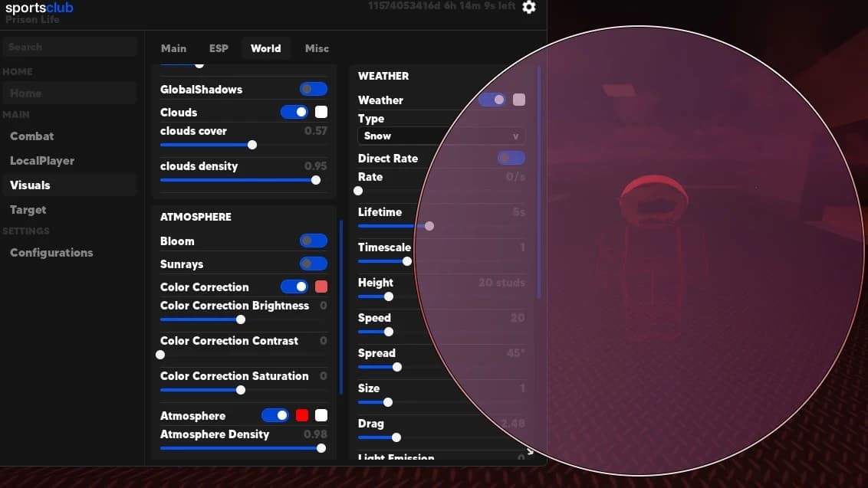The width and height of the screenshot is (868, 488).
Task: Open Atmosphere white color swatch
Action: 321,415
